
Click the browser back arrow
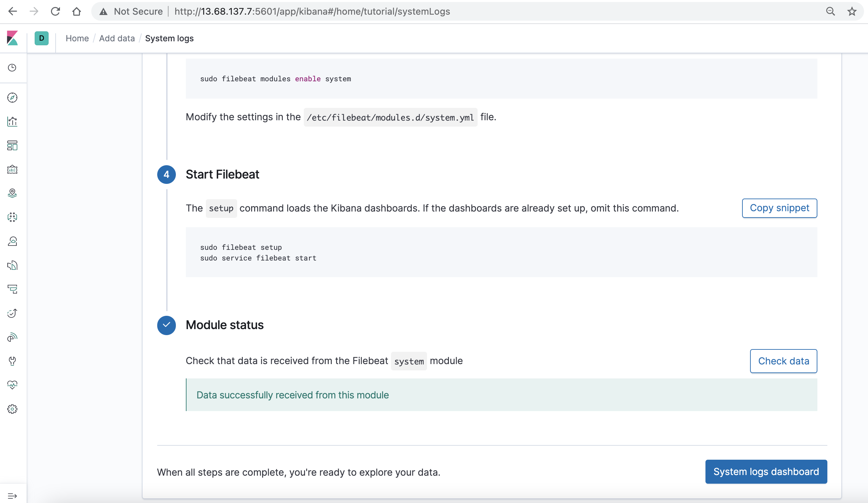pyautogui.click(x=12, y=11)
